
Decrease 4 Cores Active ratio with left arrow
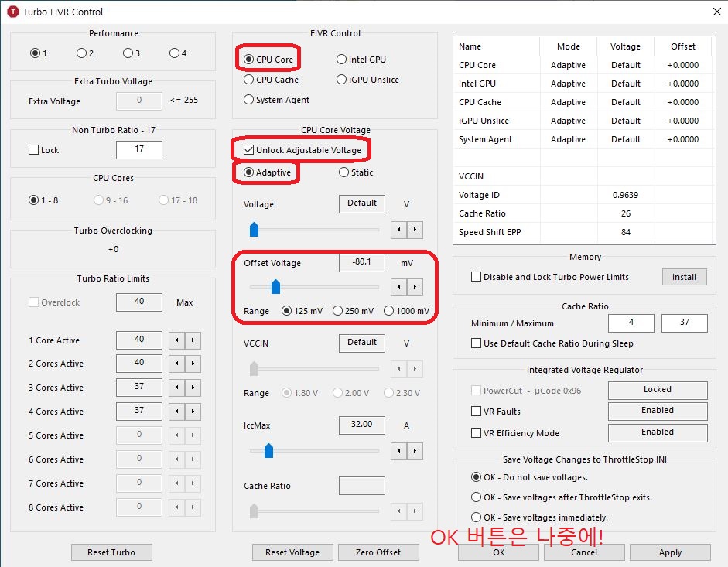coord(177,411)
